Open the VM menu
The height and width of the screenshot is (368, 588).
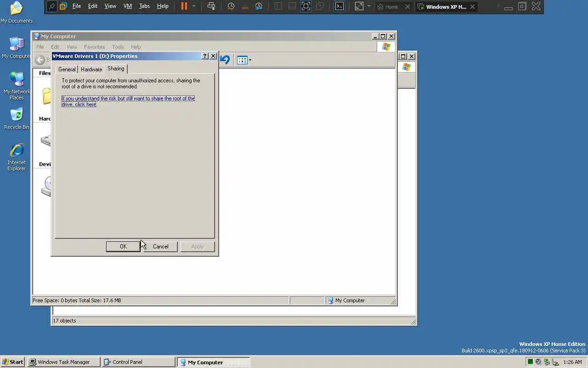(128, 6)
